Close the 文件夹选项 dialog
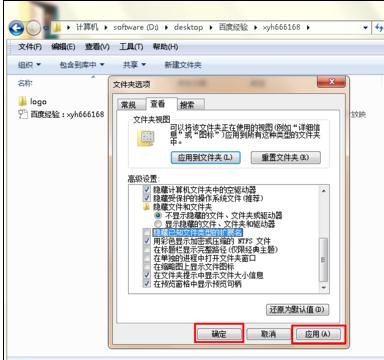 pos(331,82)
